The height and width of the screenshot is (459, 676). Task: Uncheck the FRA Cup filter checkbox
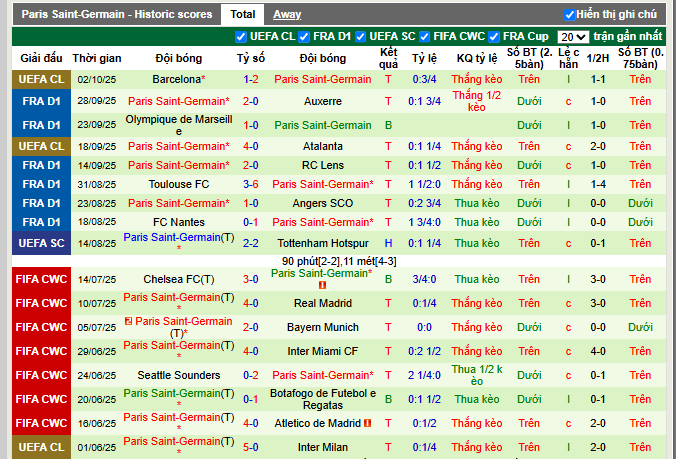(494, 37)
